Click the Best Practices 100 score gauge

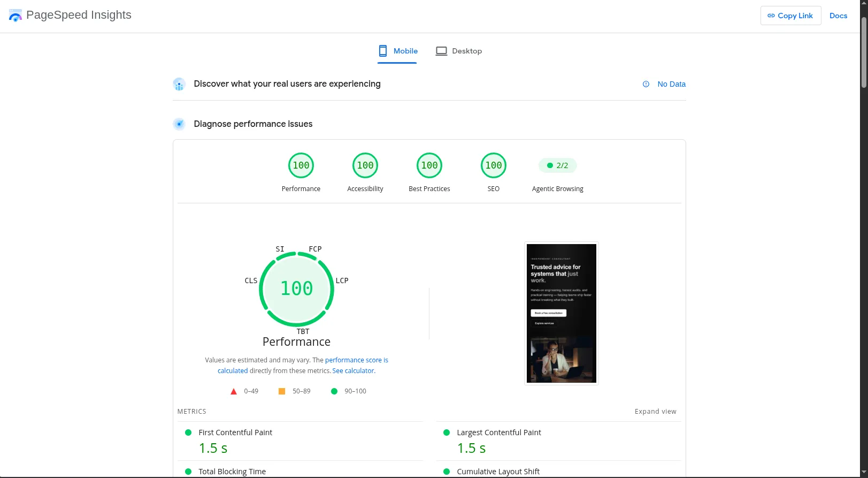pos(429,165)
